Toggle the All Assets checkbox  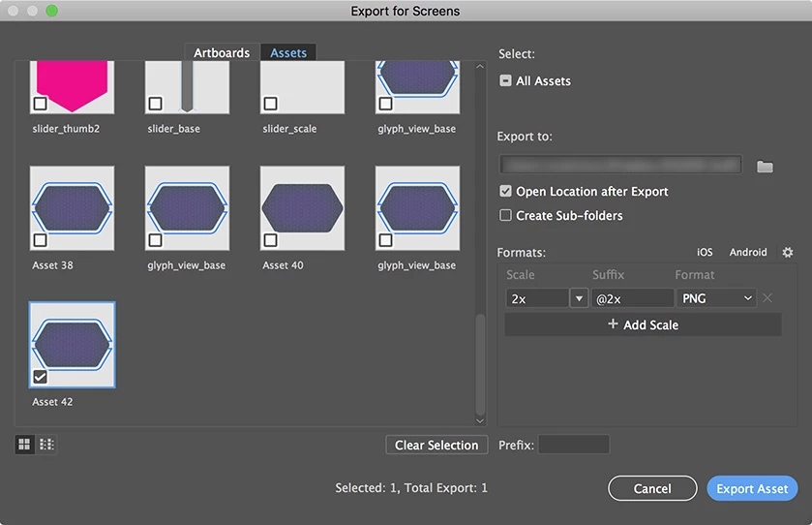[x=505, y=81]
